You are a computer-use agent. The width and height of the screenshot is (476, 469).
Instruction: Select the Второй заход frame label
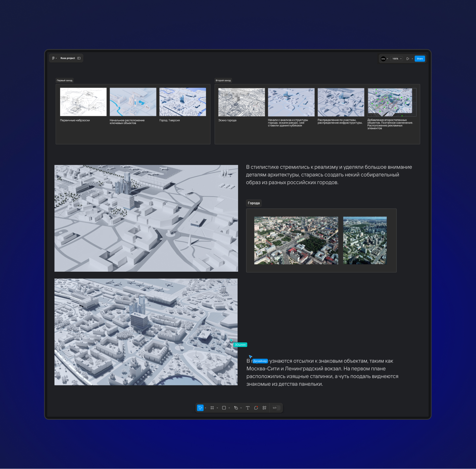[223, 80]
